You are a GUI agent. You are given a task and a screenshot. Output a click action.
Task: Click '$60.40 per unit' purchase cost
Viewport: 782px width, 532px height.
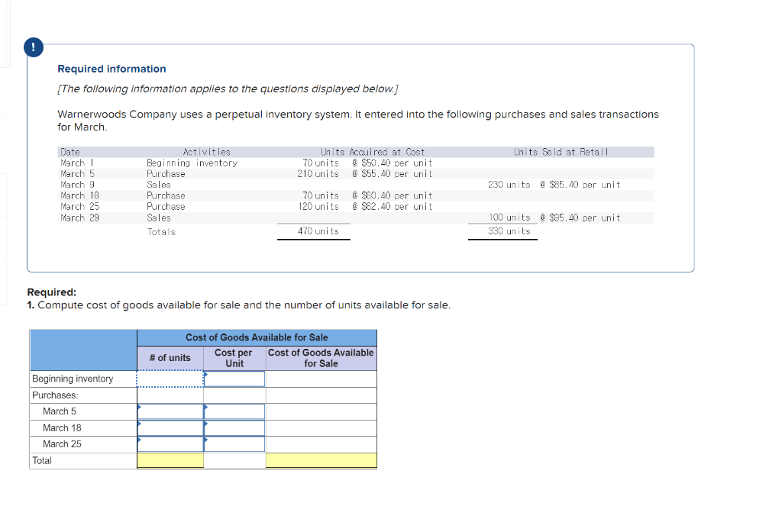pyautogui.click(x=397, y=196)
